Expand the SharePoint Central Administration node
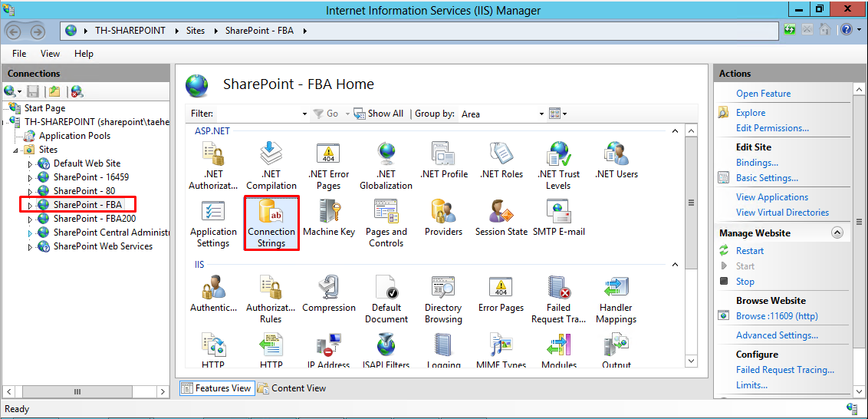Screen dimensions: 868x419 coord(30,233)
